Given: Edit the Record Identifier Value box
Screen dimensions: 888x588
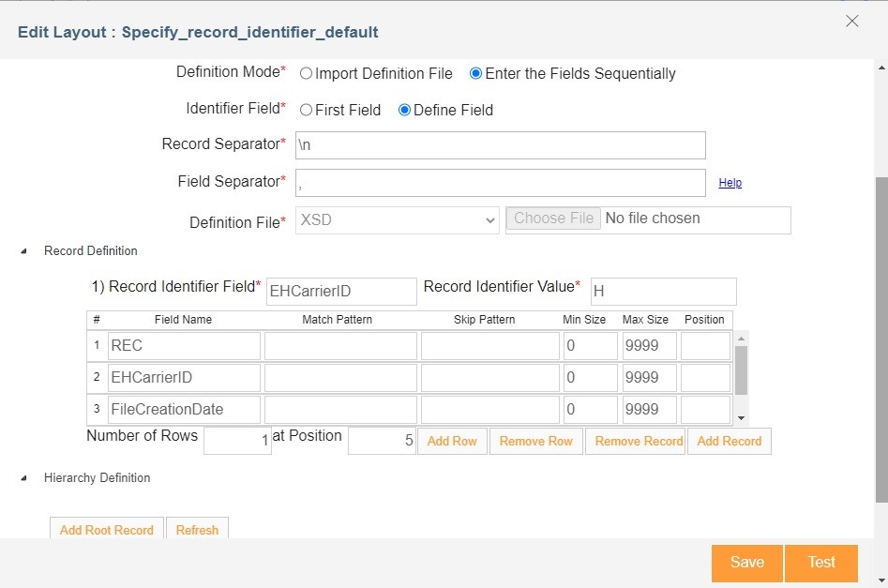Looking at the screenshot, I should (x=663, y=291).
